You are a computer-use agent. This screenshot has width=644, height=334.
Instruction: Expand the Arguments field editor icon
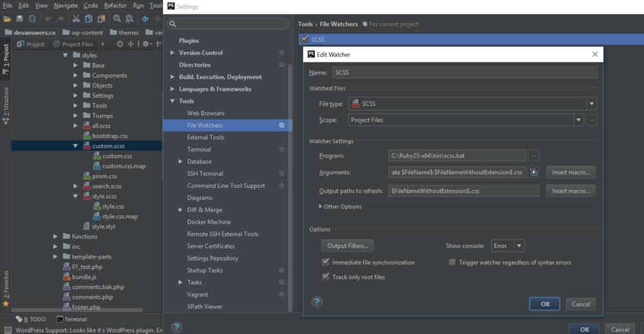coord(533,172)
